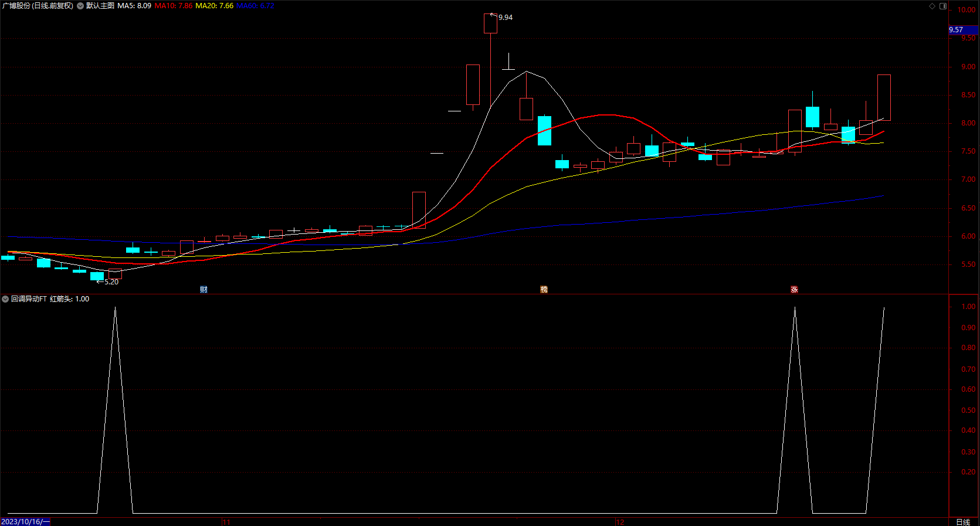Expand the 回调异动FT indicator dropdown arrow
980x526 pixels.
(x=5, y=299)
